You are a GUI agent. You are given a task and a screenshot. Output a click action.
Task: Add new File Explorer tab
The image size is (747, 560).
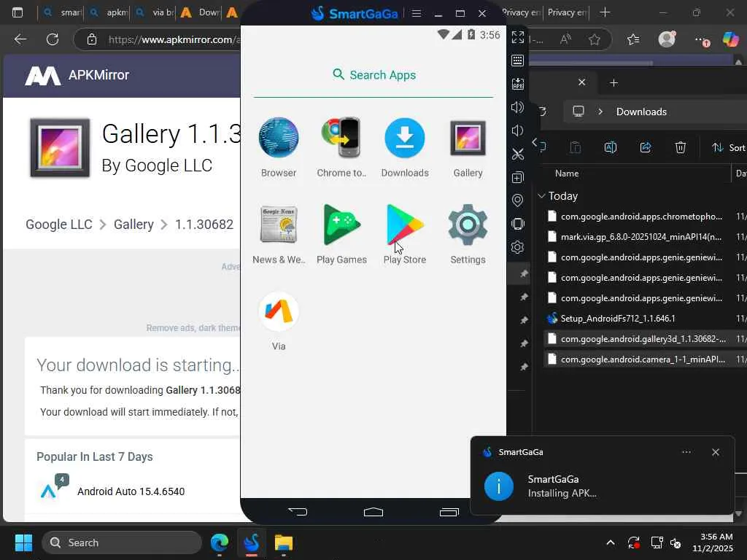pyautogui.click(x=614, y=83)
